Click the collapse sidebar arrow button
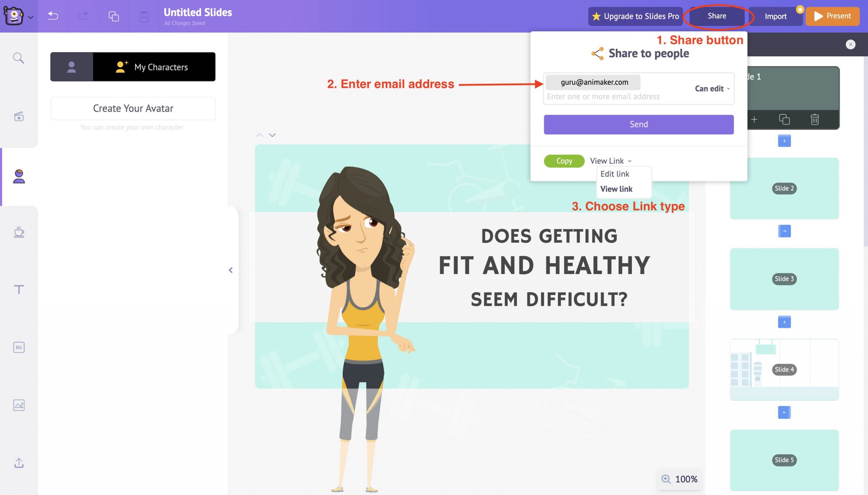This screenshot has height=495, width=868. tap(231, 270)
